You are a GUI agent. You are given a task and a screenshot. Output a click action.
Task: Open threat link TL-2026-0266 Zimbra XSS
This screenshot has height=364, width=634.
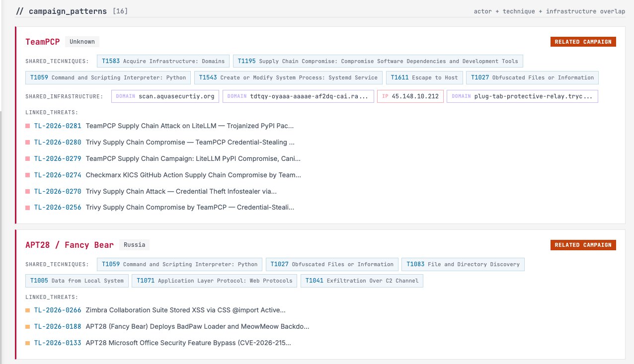[57, 310]
